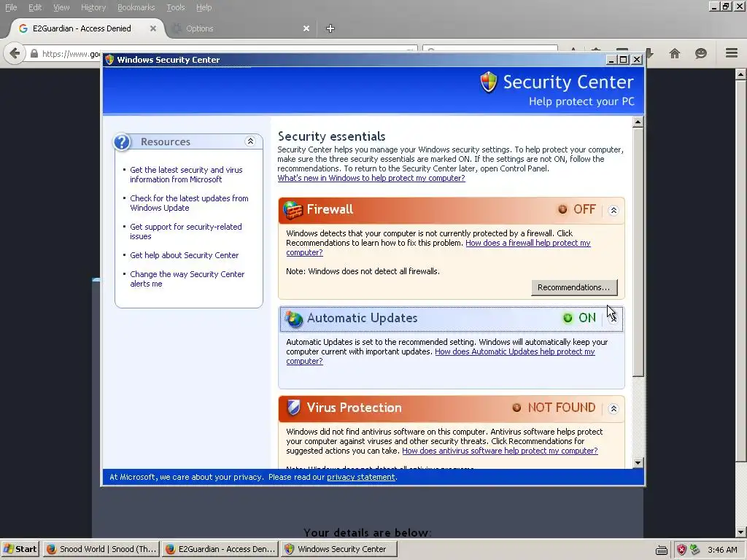Collapse the Firewall section
747x560 pixels.
coord(614,210)
